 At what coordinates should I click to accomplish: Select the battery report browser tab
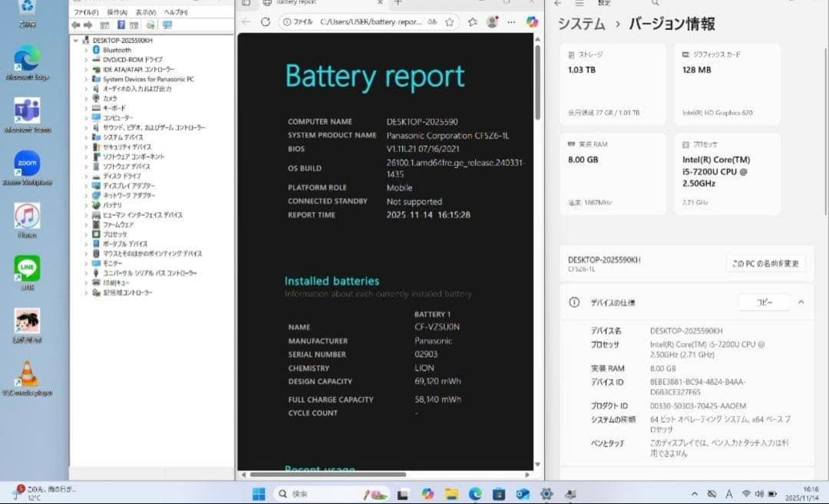pos(307,4)
